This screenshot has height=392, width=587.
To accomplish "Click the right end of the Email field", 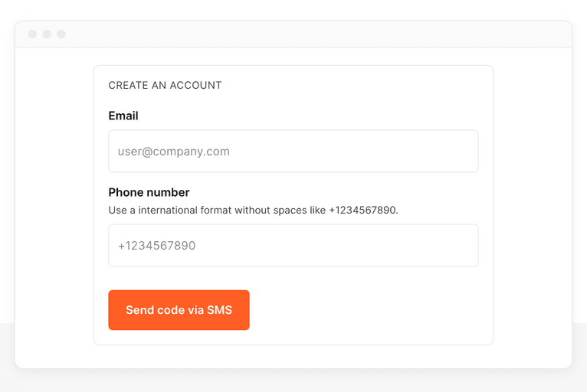I will click(460, 152).
